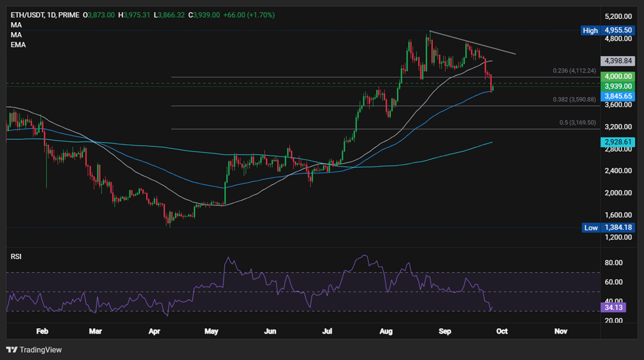This screenshot has width=644, height=360.
Task: Click the blue 3,845.65 price tag
Action: (x=617, y=96)
